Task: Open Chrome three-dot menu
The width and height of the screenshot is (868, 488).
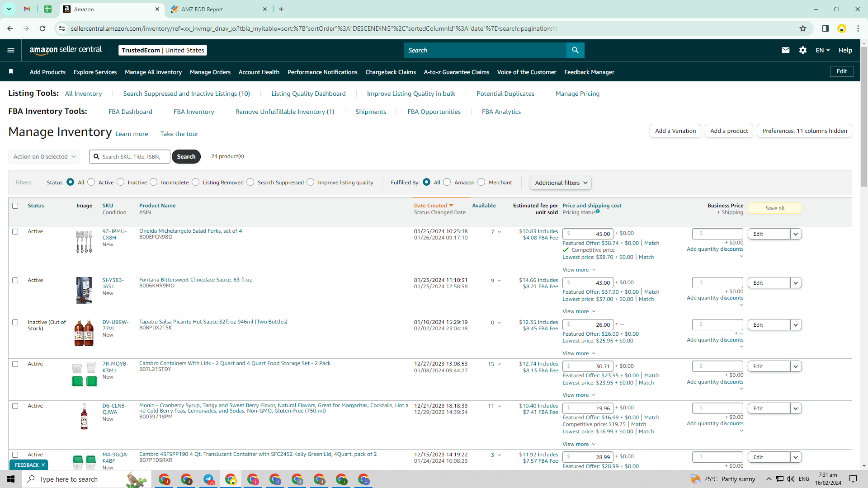Action: (858, 28)
